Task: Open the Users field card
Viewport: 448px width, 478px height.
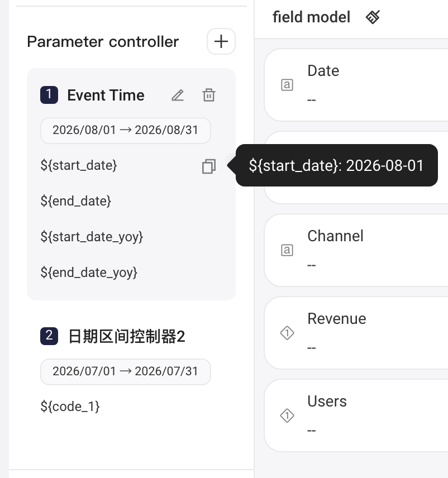Action: [x=356, y=415]
